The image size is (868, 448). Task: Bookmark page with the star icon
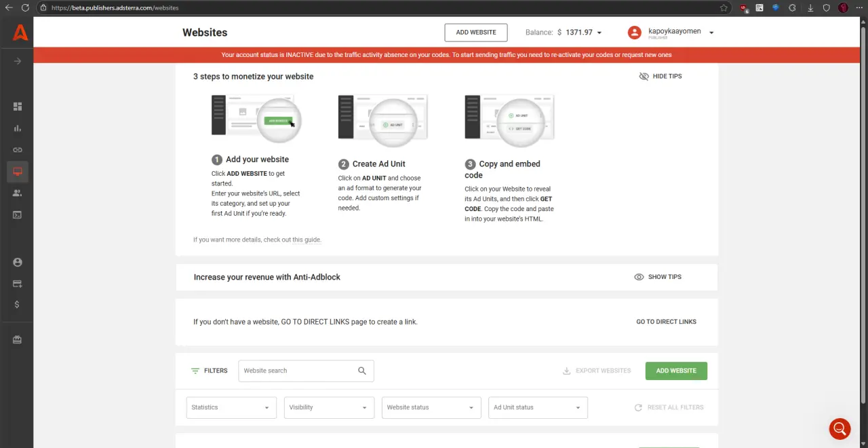click(724, 8)
